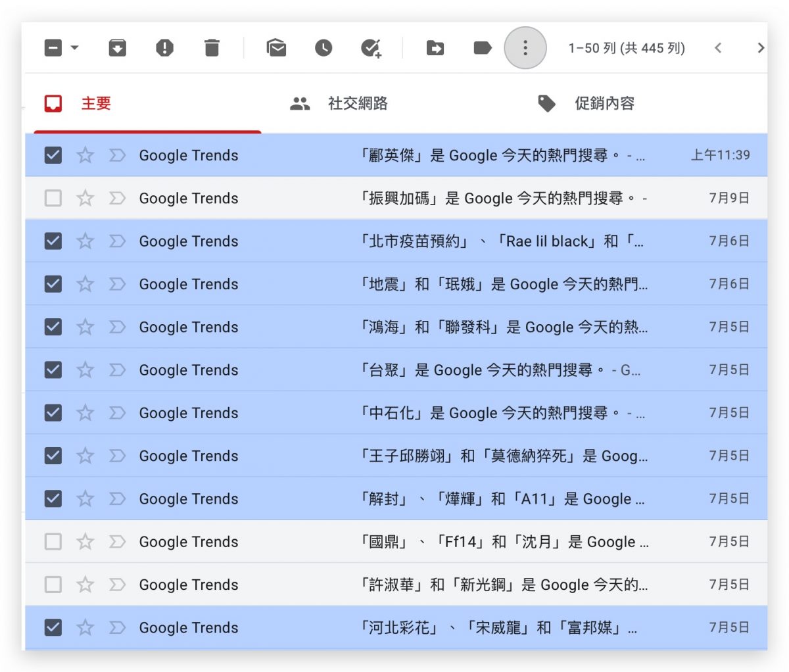Switch to the 主要 tab

click(x=147, y=103)
